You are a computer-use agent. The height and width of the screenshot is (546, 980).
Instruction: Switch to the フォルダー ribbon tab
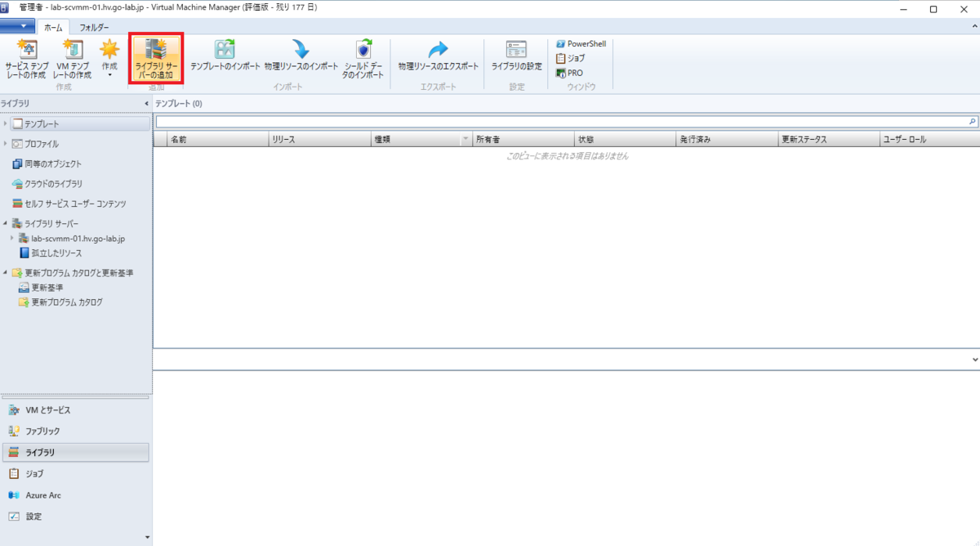94,27
